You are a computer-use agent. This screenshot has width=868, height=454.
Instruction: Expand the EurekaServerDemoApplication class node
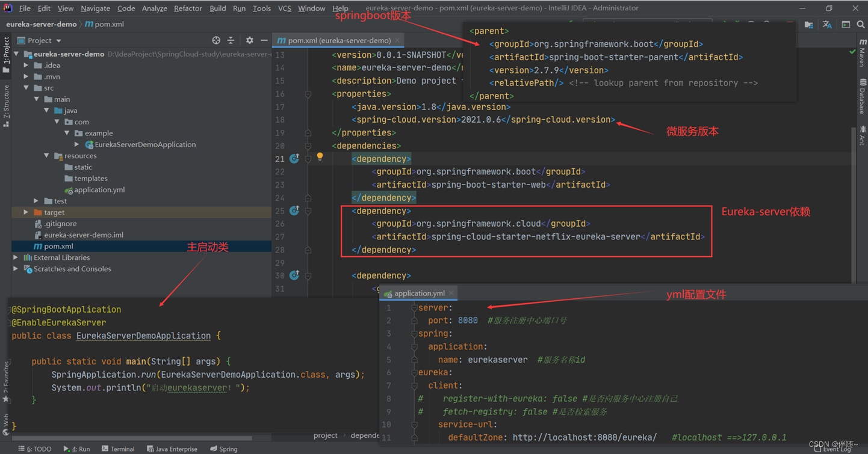coord(76,144)
